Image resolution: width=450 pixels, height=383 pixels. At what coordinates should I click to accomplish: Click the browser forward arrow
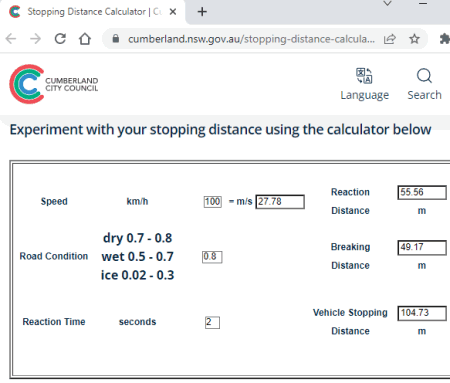pos(35,39)
